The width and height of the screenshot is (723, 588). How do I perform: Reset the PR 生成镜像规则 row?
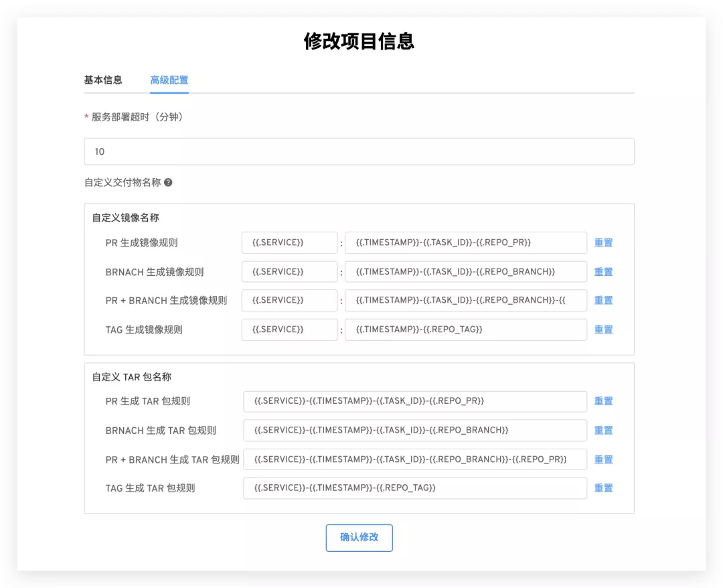point(603,242)
